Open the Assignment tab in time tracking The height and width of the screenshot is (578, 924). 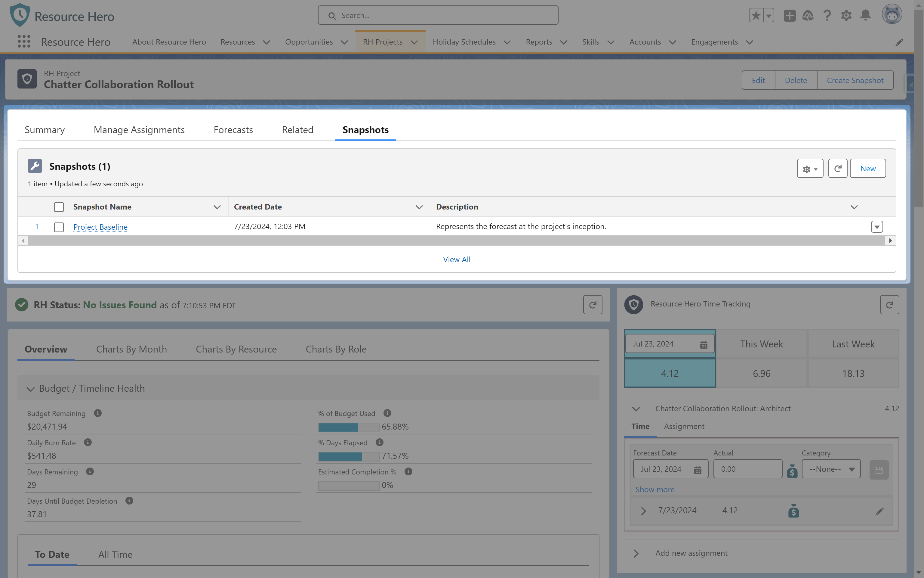click(x=684, y=426)
